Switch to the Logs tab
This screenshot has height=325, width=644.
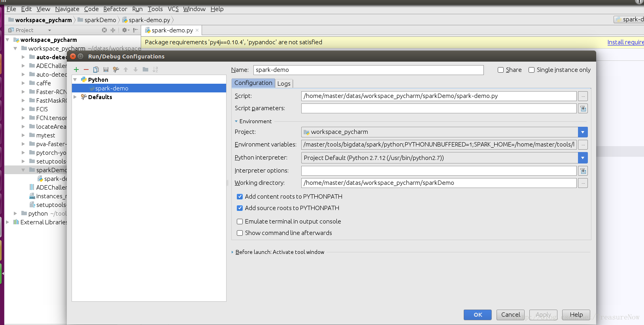point(284,83)
